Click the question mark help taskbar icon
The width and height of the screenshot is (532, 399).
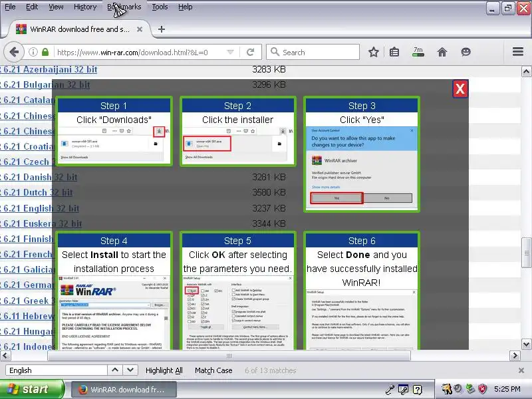418,390
